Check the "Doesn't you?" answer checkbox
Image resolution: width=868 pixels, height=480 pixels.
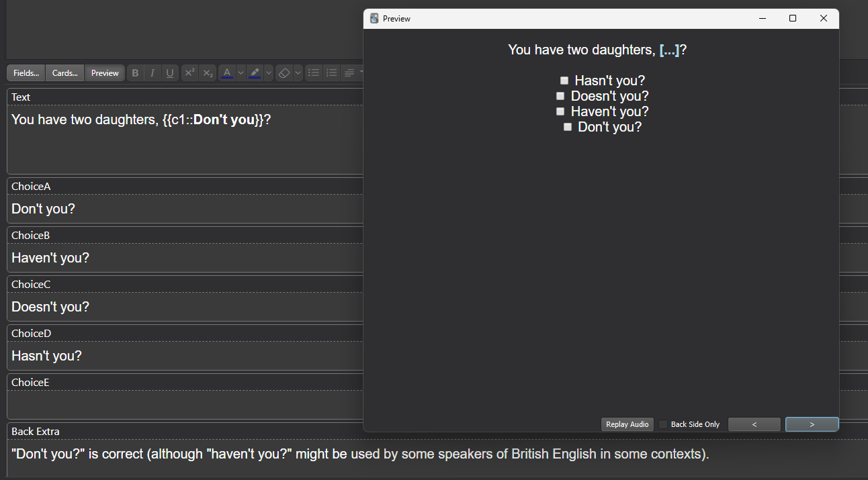coord(560,96)
